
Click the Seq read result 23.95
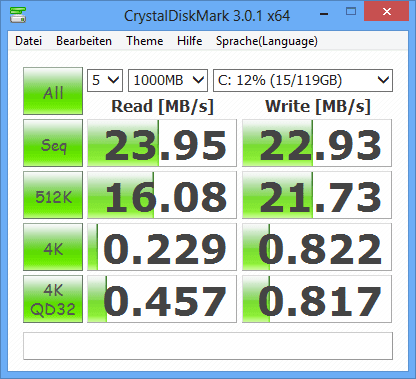pos(162,143)
